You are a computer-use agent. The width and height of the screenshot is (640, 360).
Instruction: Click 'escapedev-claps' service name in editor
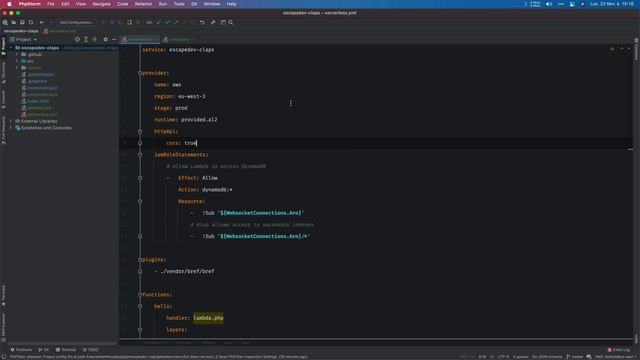[x=191, y=50]
